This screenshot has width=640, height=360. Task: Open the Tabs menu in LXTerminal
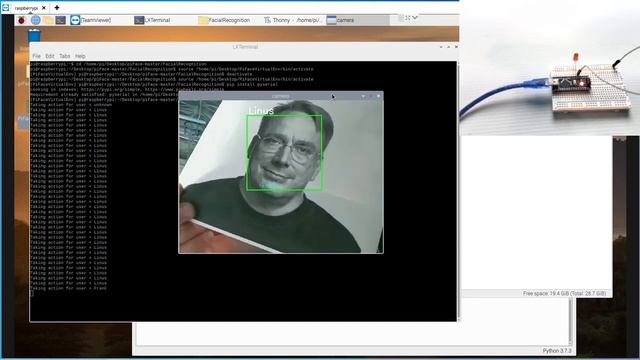tap(64, 56)
